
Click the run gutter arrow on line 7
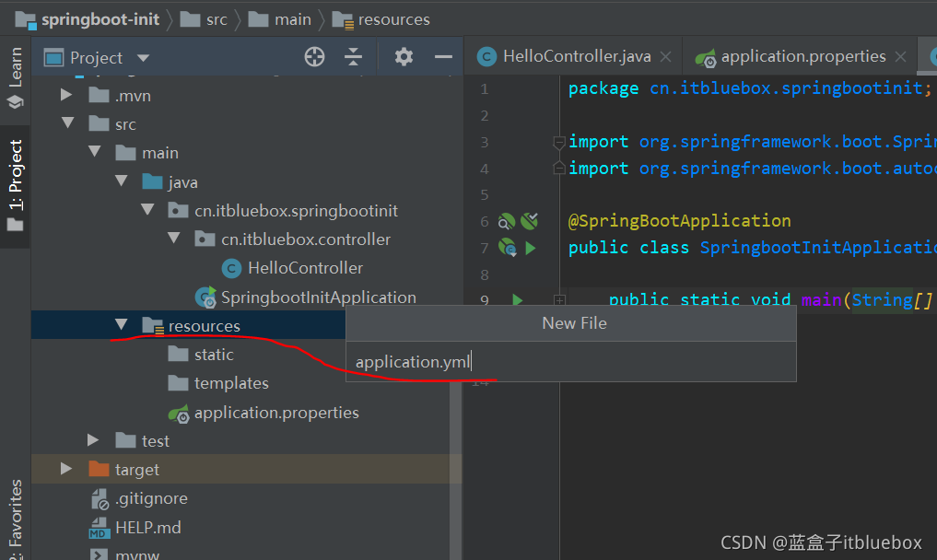[530, 248]
